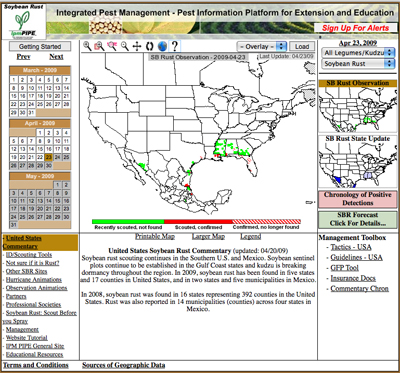This screenshot has width=400, height=373.
Task: Open Soybean Rust: Scout Before you Spray
Action: 40,317
